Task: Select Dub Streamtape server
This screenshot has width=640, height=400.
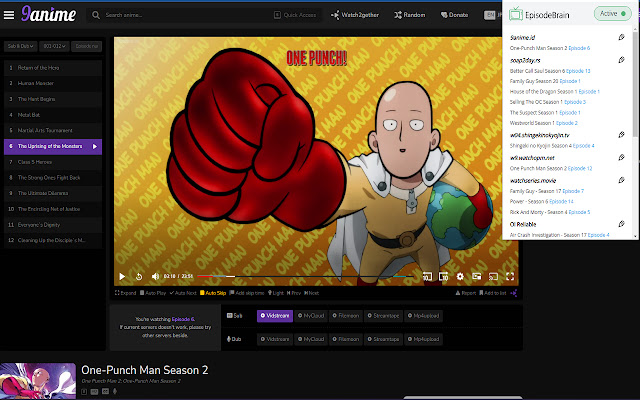Action: pyautogui.click(x=383, y=339)
